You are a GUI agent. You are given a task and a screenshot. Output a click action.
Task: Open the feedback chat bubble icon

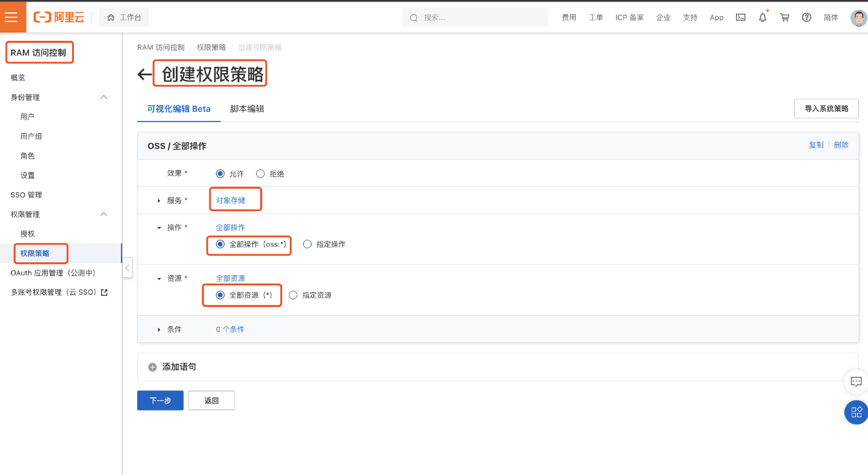856,381
